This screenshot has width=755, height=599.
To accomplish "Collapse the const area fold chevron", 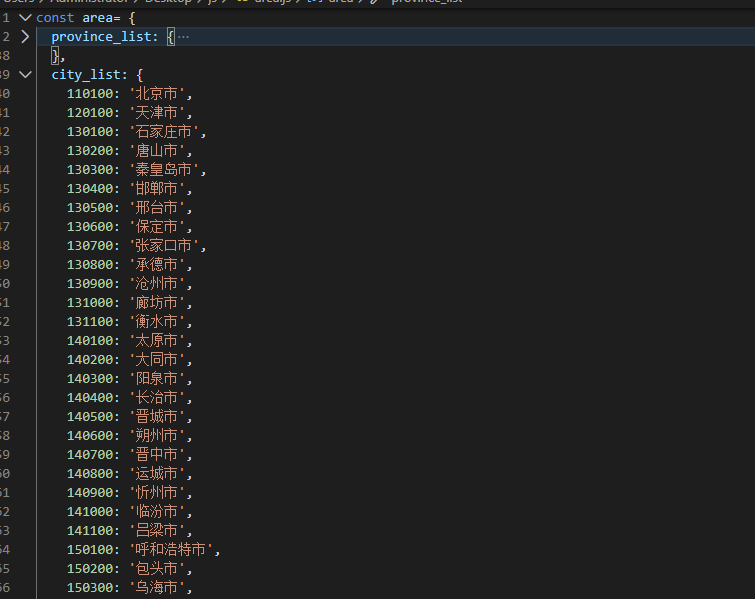I will [x=25, y=18].
